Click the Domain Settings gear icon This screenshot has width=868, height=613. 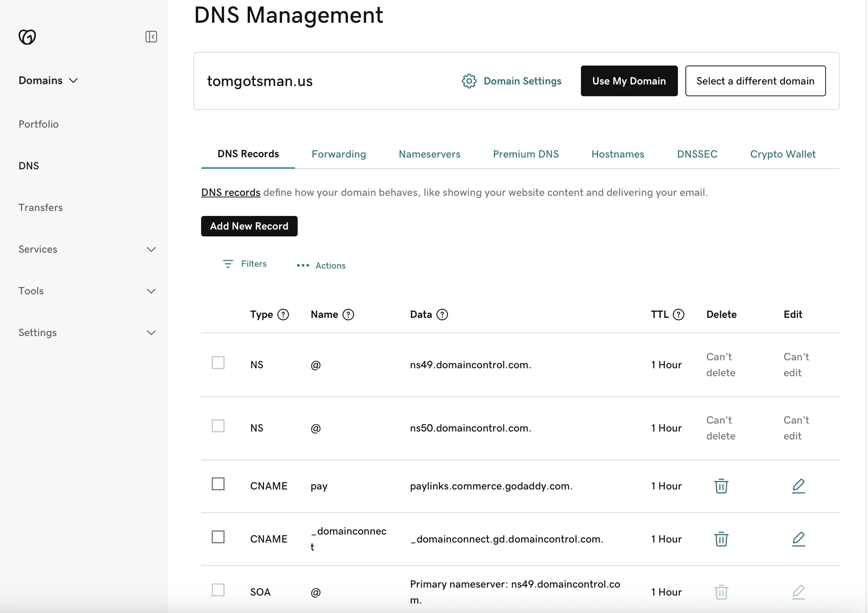(x=469, y=81)
